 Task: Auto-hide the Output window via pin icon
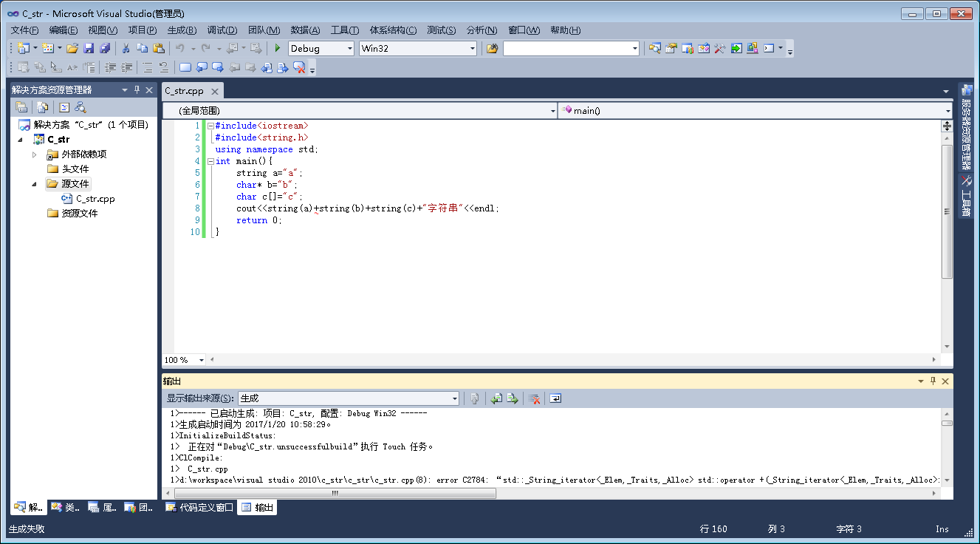(932, 381)
